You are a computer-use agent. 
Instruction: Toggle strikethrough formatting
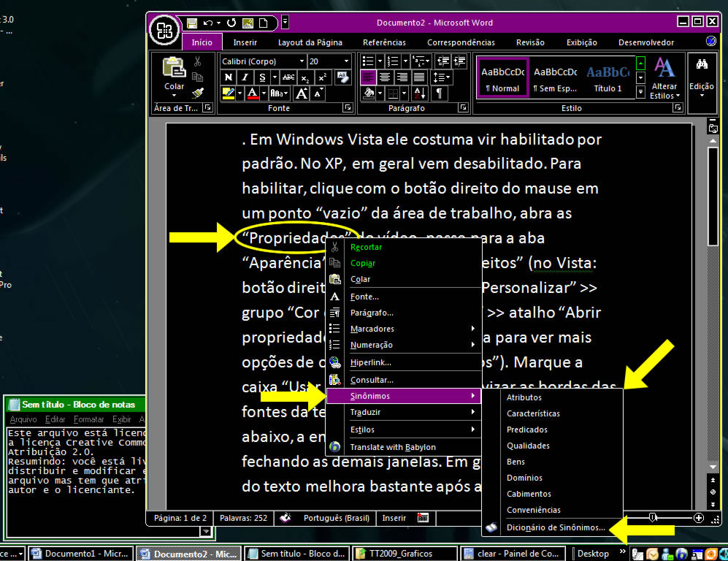pos(288,77)
